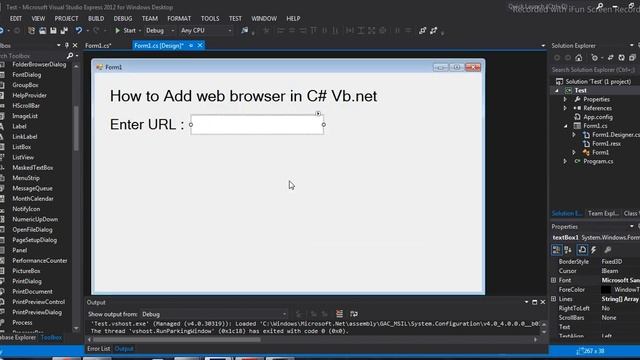Open the open-documents dropdown arrow on the tab bar
Viewport: 640px width, 360px height.
point(543,46)
